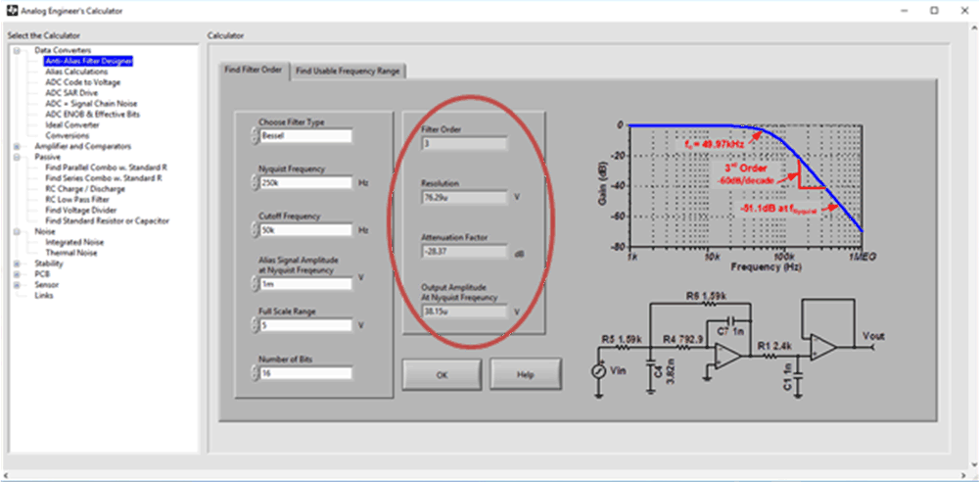The width and height of the screenshot is (980, 482).
Task: Click the Nyquist Frequency input field
Action: click(305, 183)
